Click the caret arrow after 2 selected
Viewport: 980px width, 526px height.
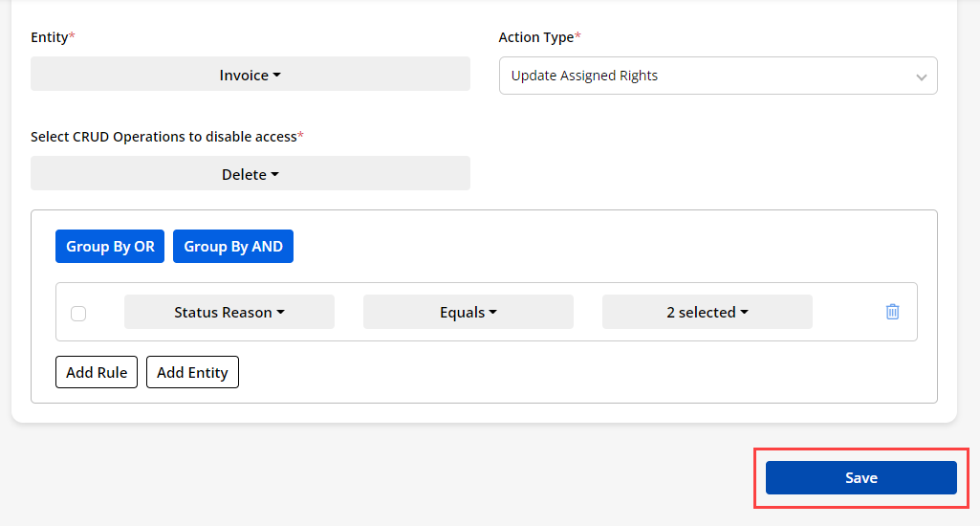point(744,313)
